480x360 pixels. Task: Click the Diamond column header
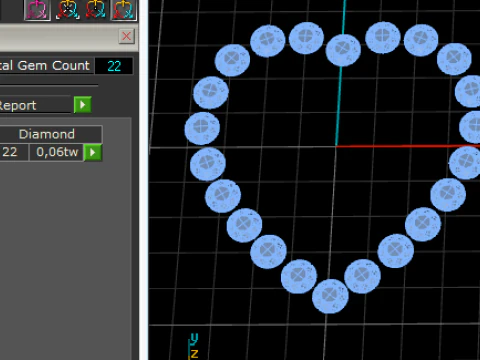(x=47, y=134)
